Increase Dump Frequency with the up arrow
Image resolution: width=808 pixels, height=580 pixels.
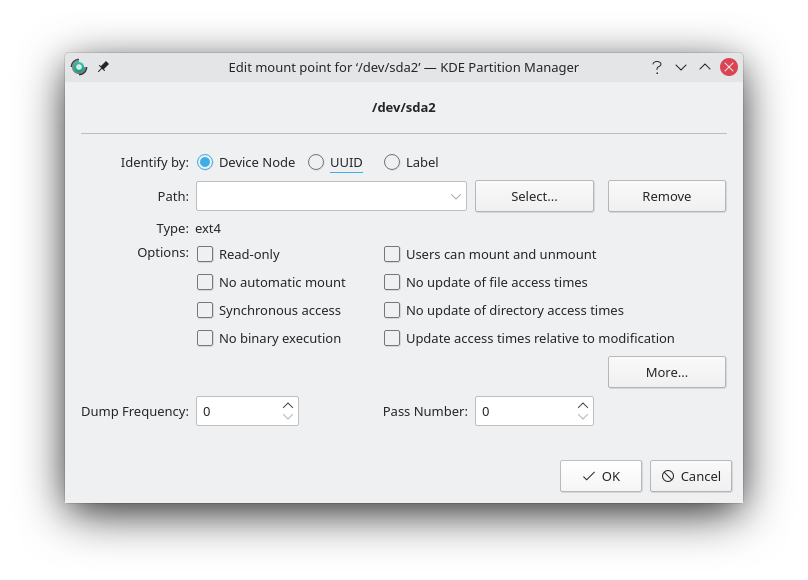point(288,404)
